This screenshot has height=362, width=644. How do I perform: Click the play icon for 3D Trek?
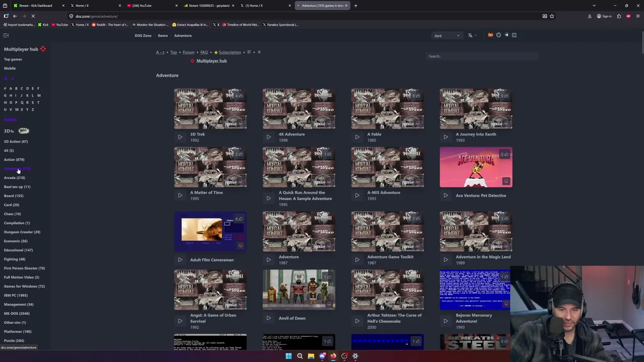[180, 137]
